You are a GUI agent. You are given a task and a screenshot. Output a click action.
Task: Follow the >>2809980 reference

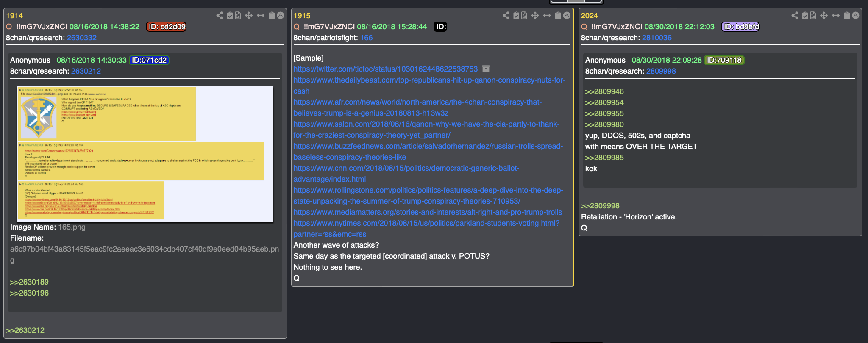pos(604,124)
